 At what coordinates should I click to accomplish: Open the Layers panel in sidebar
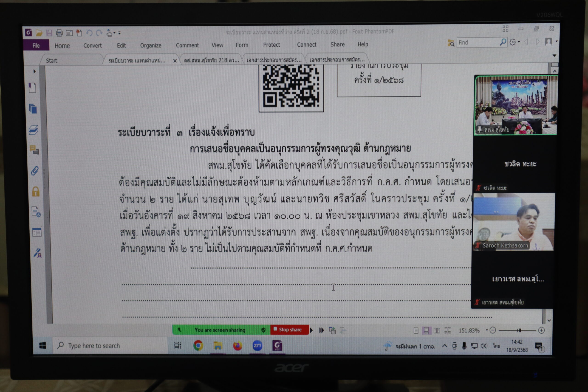33,130
